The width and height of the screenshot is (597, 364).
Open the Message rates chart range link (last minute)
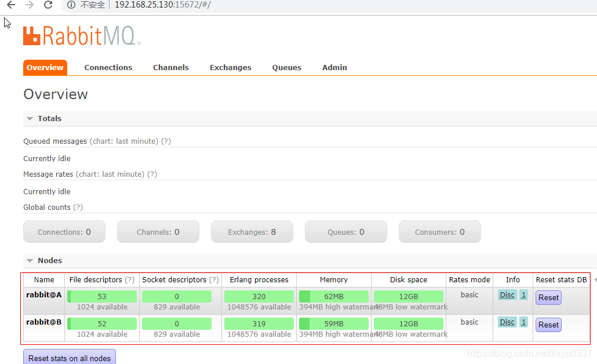pos(110,174)
